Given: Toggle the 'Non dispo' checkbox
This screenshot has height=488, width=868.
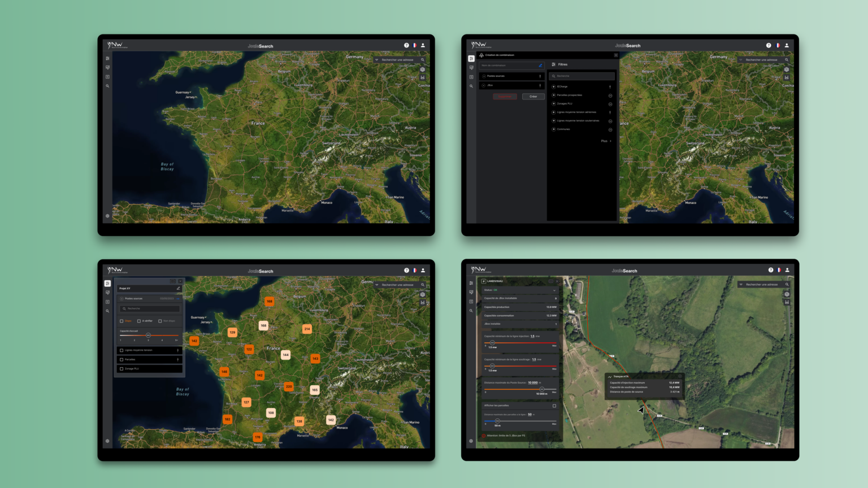Looking at the screenshot, I should point(160,321).
